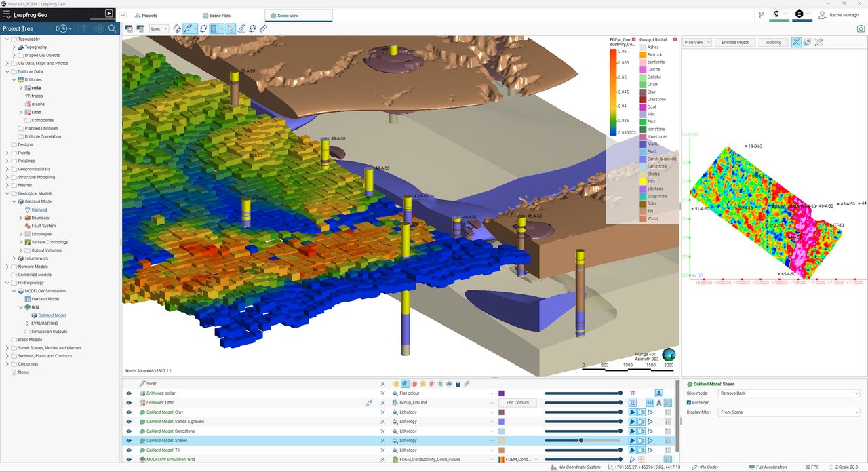868x472 pixels.
Task: Hide the Oakland Model Sandstone layer
Action: tap(128, 431)
